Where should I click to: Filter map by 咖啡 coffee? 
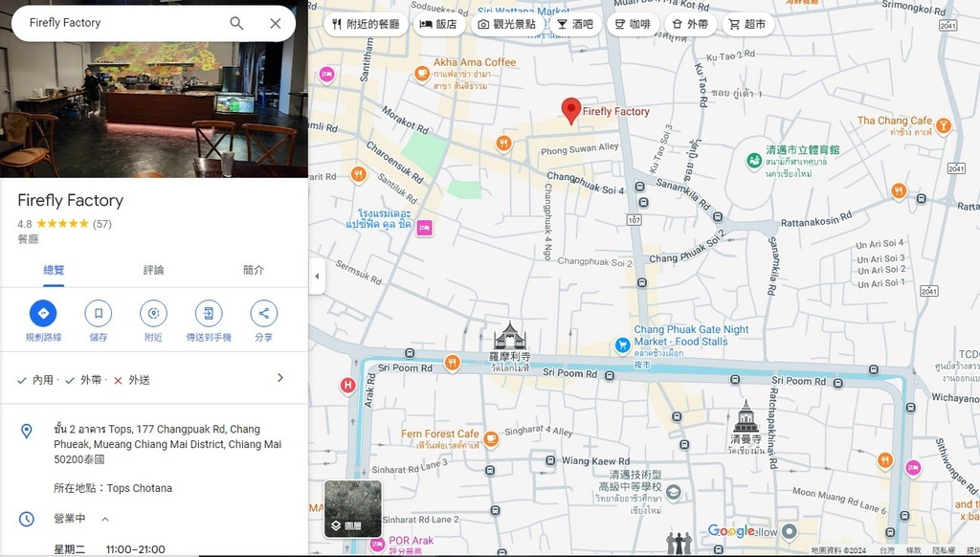(633, 24)
